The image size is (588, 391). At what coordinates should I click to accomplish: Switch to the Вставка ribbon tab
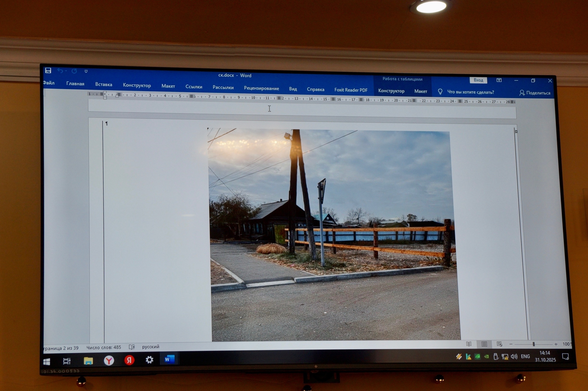103,85
